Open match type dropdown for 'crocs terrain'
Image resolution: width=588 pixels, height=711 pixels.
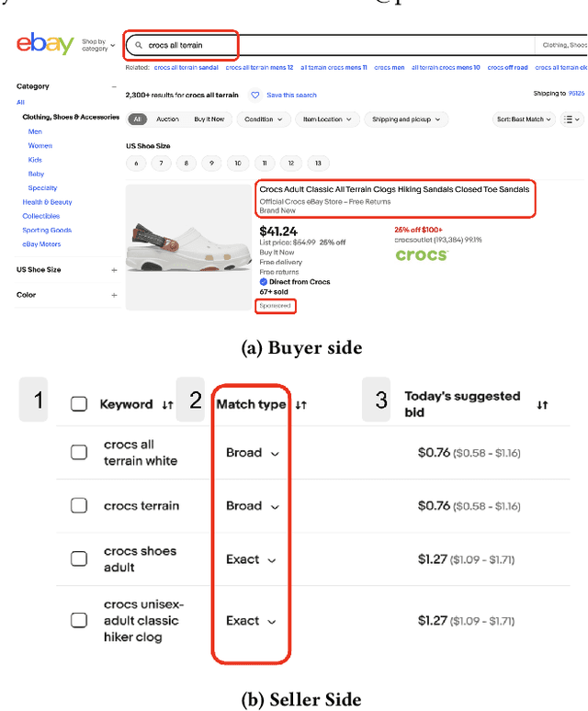click(253, 506)
